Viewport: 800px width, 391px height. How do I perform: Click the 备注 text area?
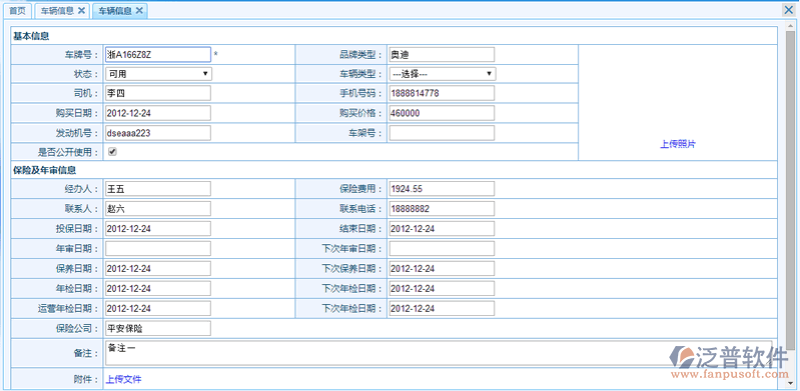[439, 353]
